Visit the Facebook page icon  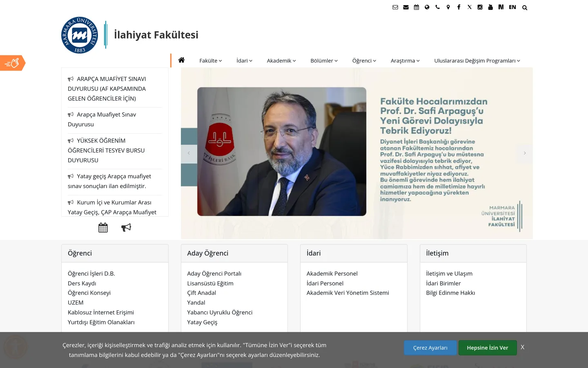click(x=459, y=7)
